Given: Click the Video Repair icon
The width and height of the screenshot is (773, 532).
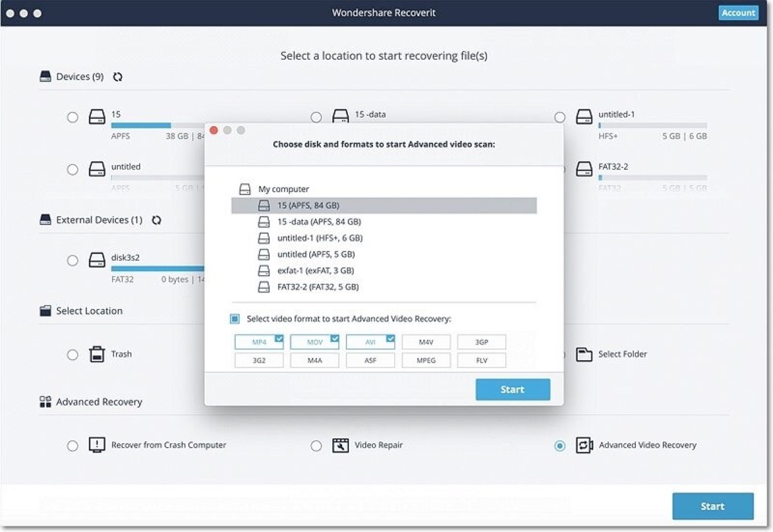Looking at the screenshot, I should pos(341,445).
